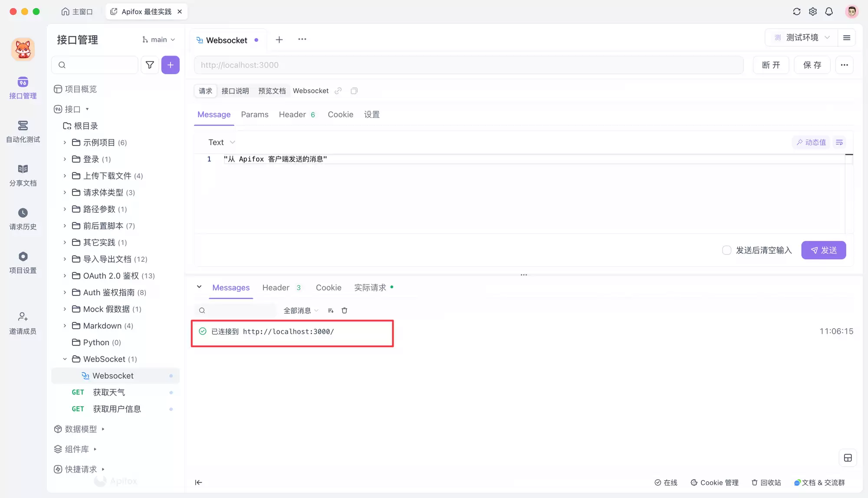The width and height of the screenshot is (868, 498).
Task: Open the 测试环境 environment dropdown
Action: [x=802, y=38]
